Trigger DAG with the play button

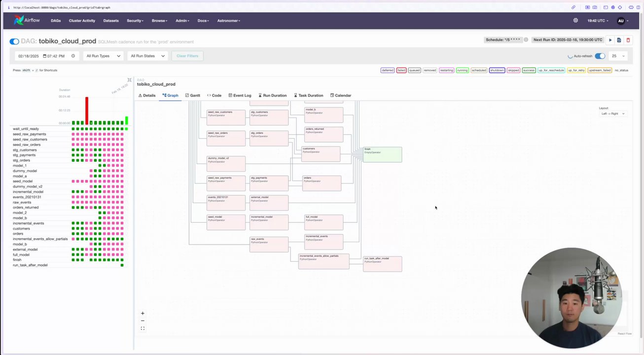pyautogui.click(x=610, y=40)
